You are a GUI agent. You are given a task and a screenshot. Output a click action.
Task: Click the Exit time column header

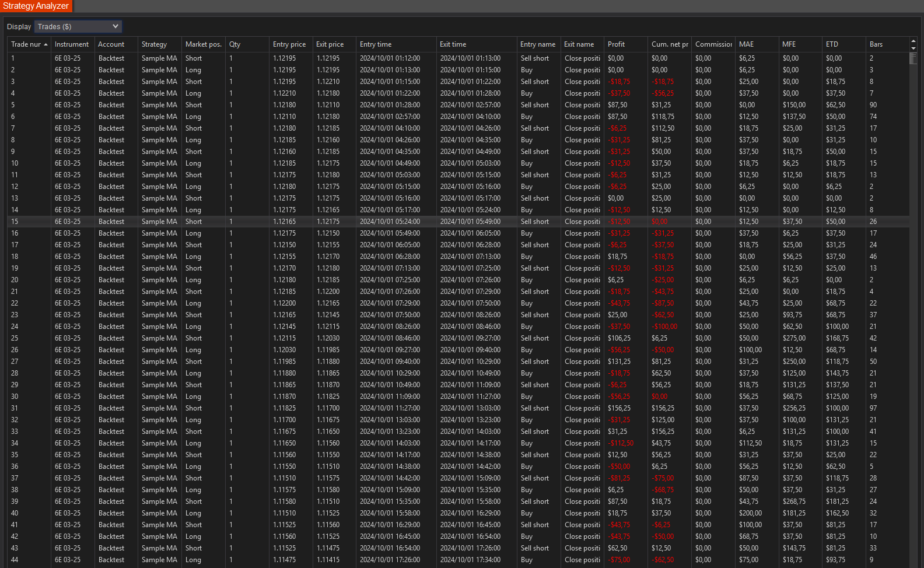click(477, 44)
